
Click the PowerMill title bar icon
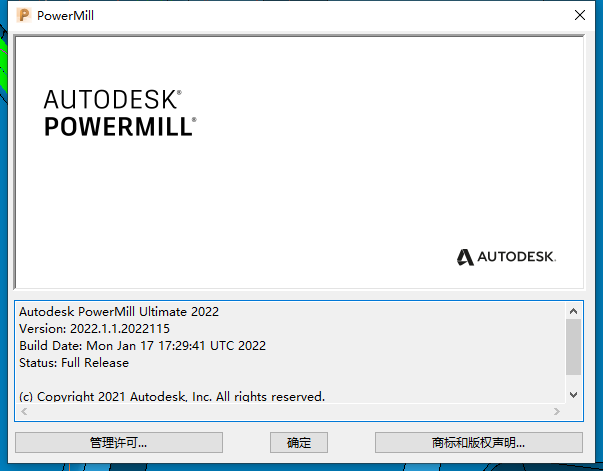coord(24,15)
